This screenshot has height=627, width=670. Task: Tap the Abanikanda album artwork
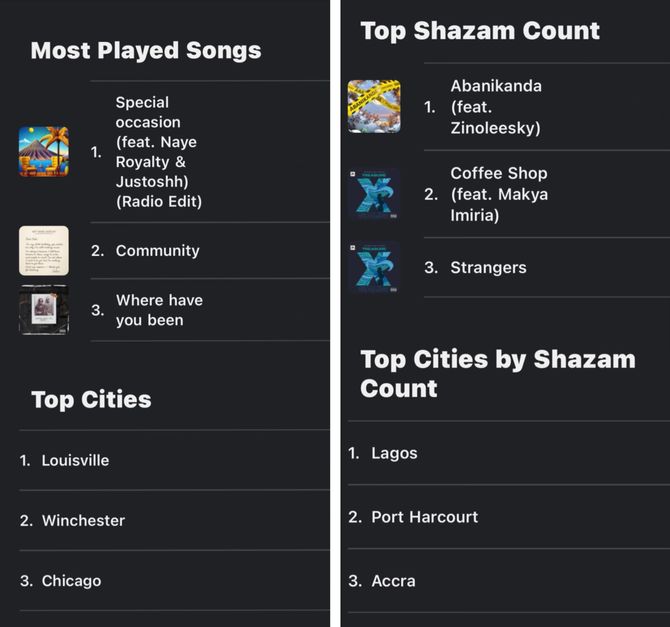[x=374, y=106]
